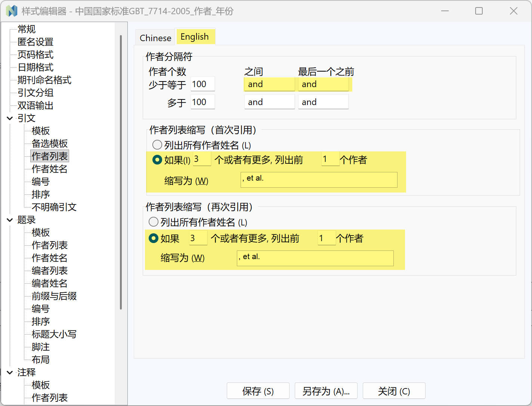Collapse the 注释 tree node
Viewport: 532px width, 406px height.
10,372
